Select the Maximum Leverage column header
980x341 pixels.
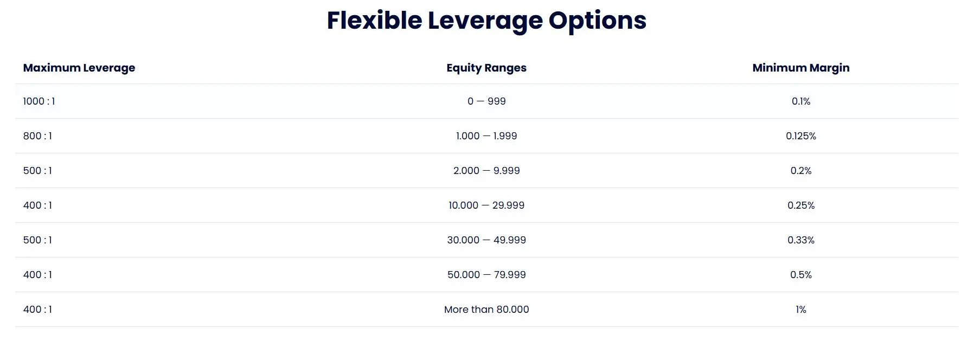click(79, 68)
